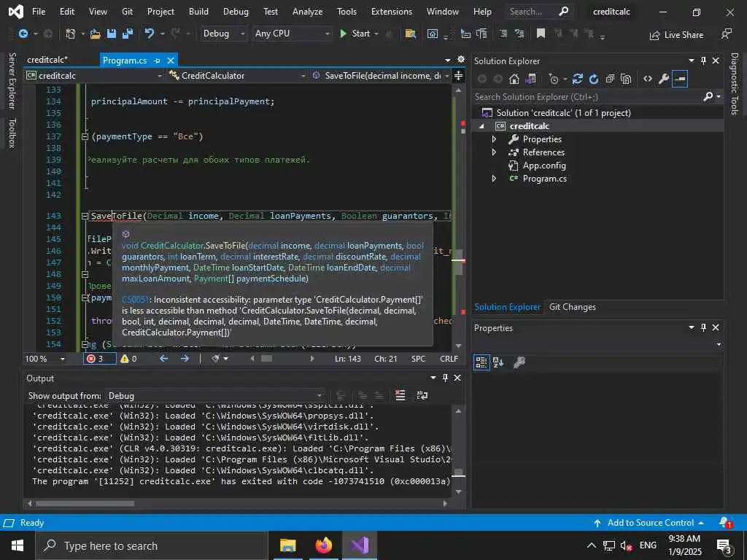The height and width of the screenshot is (560, 747).
Task: Open the Analyze menu
Action: coord(307,12)
